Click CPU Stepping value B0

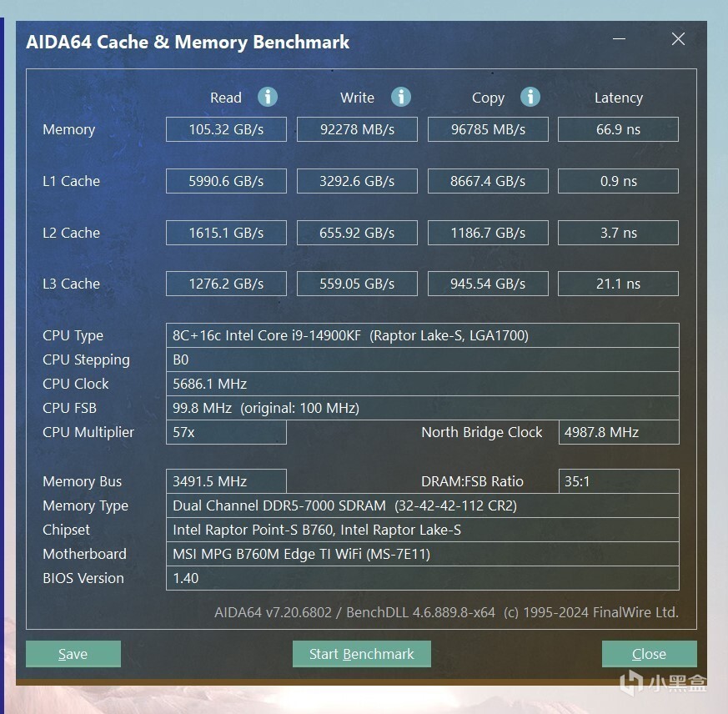pyautogui.click(x=423, y=360)
